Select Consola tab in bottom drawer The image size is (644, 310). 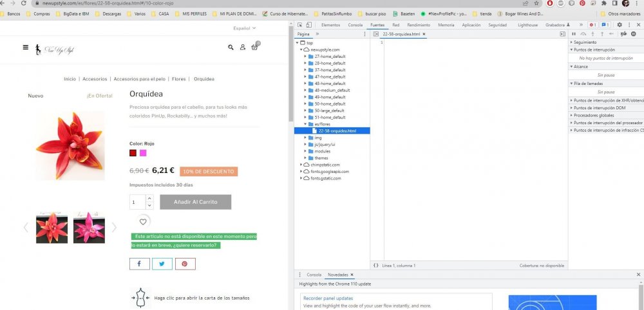314,275
